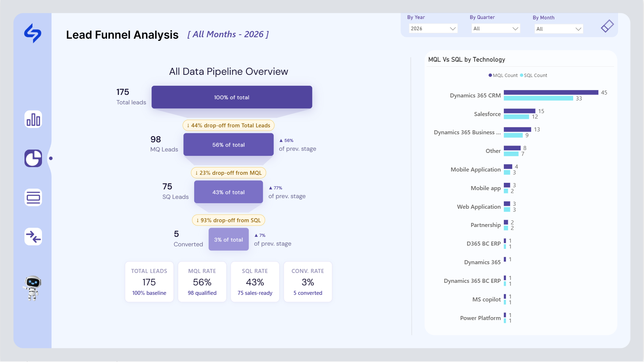
Task: Expand the By Quarter dropdown
Action: coord(496,28)
